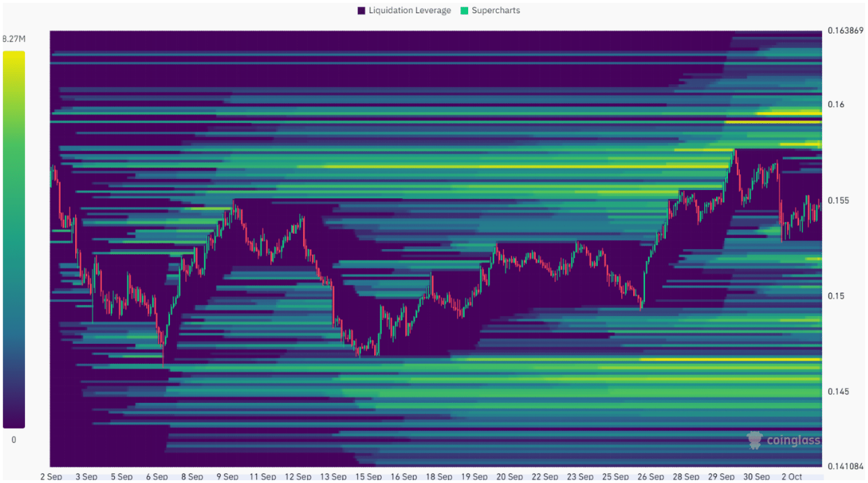
Task: Click the 0.163869 top price label
Action: coord(845,31)
